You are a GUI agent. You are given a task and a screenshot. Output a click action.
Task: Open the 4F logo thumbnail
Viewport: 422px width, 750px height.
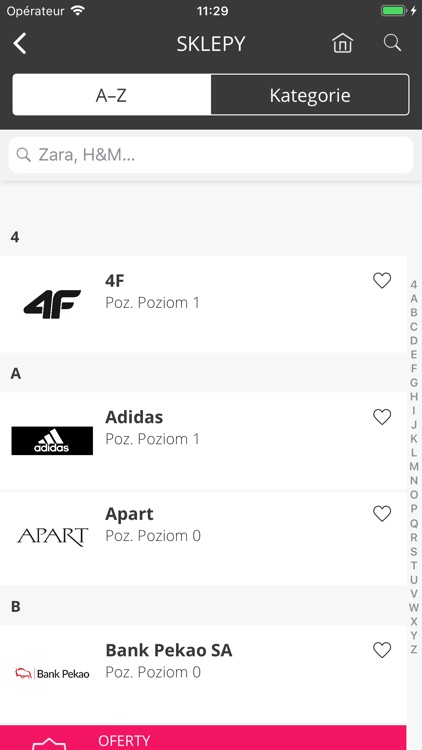[52, 304]
